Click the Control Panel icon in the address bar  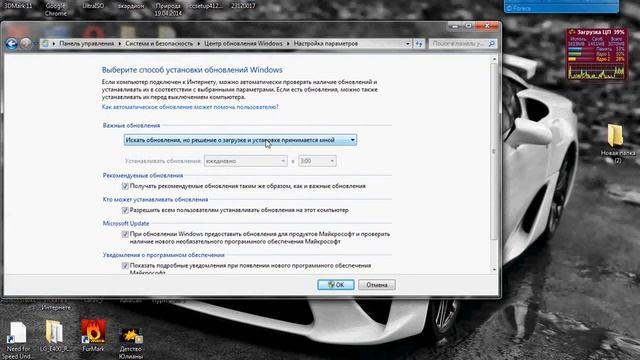46,44
